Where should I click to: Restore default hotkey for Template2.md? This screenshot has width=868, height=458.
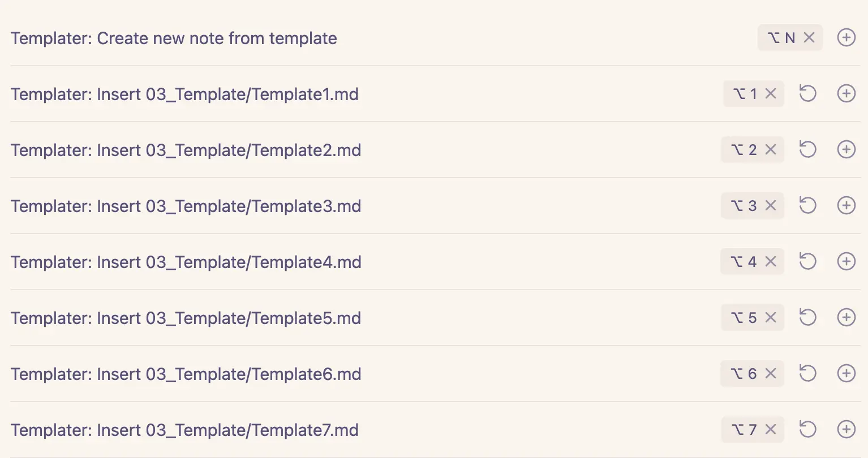807,149
